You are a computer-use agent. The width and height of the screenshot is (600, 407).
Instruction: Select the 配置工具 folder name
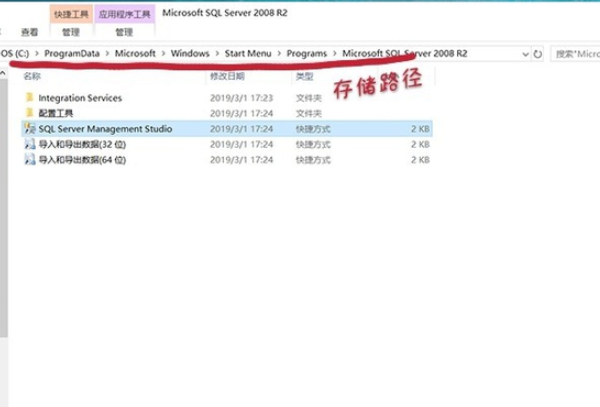point(56,113)
